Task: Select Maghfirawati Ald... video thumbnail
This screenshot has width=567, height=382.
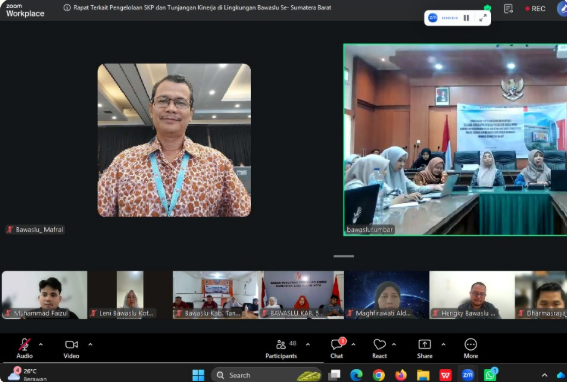Action: (x=387, y=295)
